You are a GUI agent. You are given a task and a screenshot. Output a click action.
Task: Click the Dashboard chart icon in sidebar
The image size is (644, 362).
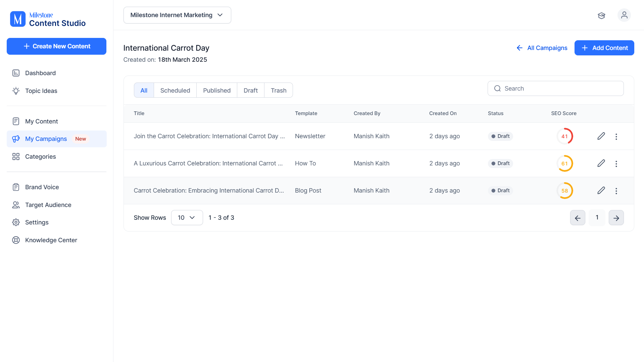[16, 73]
